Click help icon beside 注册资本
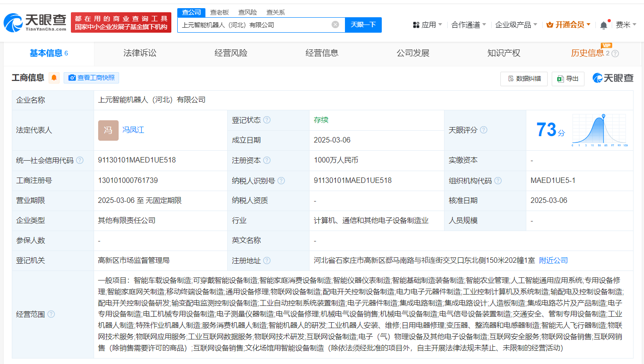Viewport: 644px width, 364px height. pos(267,160)
